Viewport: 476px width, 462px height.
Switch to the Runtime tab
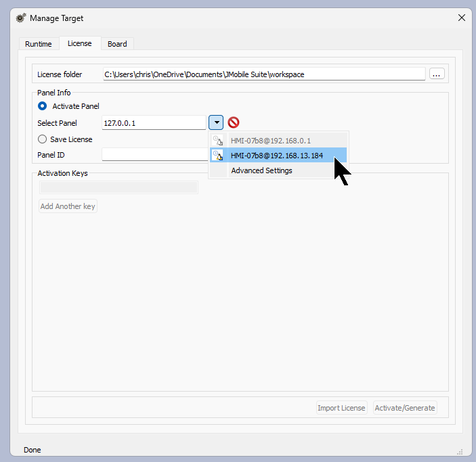tap(38, 44)
